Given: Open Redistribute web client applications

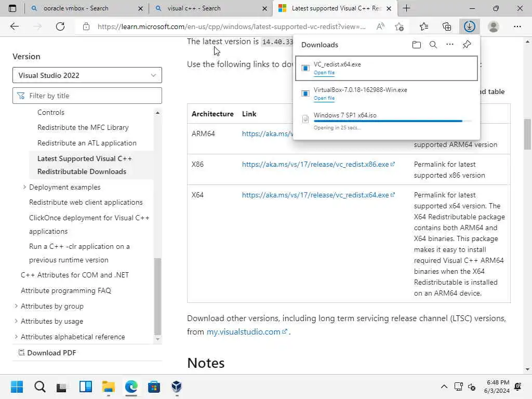Looking at the screenshot, I should pos(86,202).
